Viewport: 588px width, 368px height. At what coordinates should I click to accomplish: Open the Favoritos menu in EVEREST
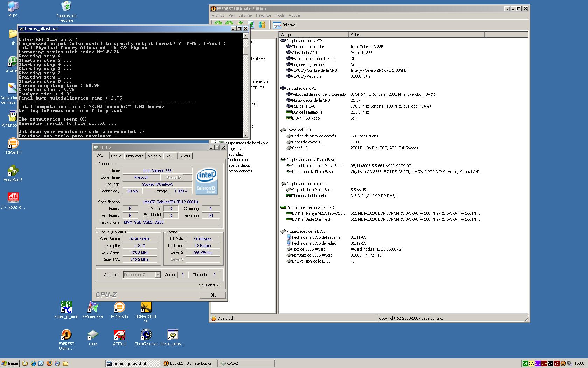pos(264,15)
